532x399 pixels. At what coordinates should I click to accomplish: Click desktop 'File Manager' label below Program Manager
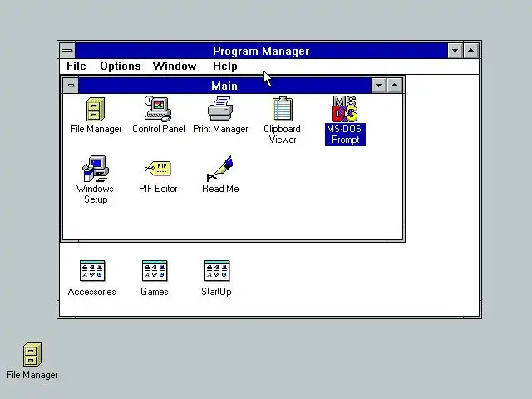click(x=32, y=375)
